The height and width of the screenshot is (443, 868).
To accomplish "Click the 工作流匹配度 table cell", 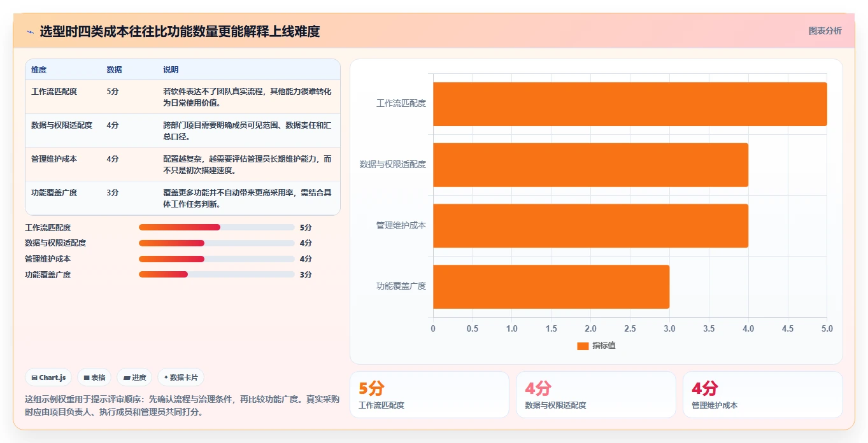I will click(54, 92).
